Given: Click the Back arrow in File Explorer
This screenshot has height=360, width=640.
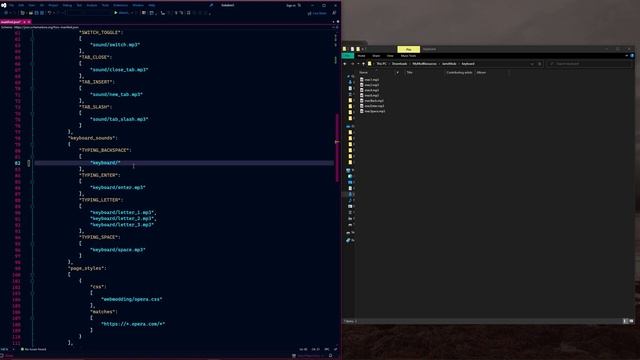Looking at the screenshot, I should click(345, 64).
